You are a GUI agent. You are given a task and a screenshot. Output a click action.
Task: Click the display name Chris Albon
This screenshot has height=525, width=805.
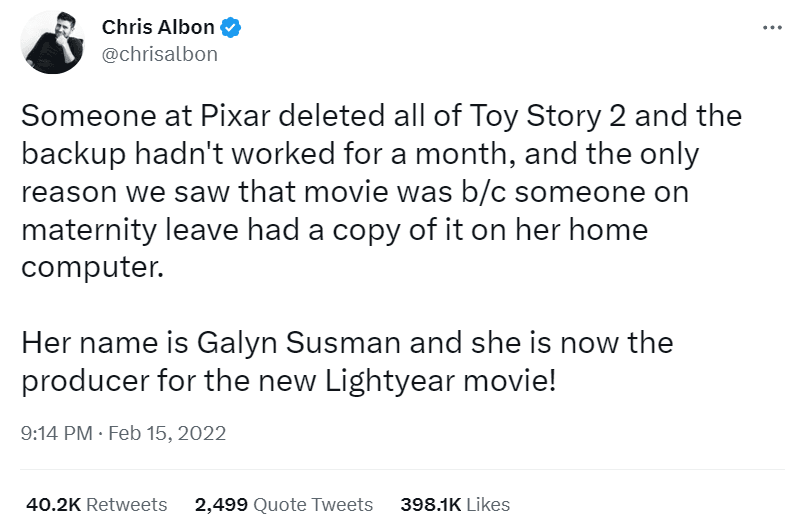point(158,28)
